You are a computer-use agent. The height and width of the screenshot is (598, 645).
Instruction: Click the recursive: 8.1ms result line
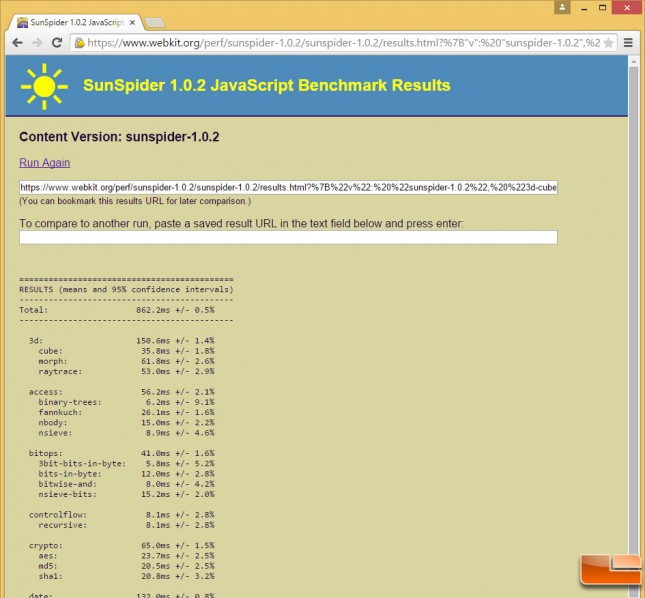point(127,525)
